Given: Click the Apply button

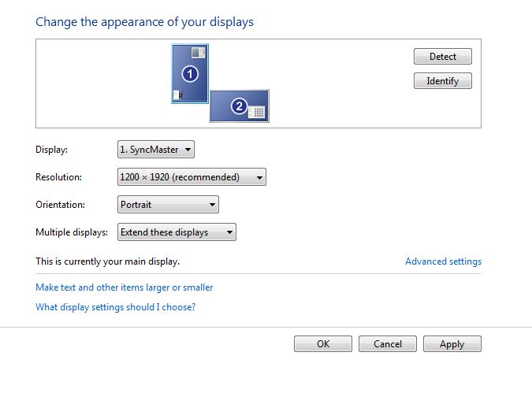Looking at the screenshot, I should tap(452, 344).
